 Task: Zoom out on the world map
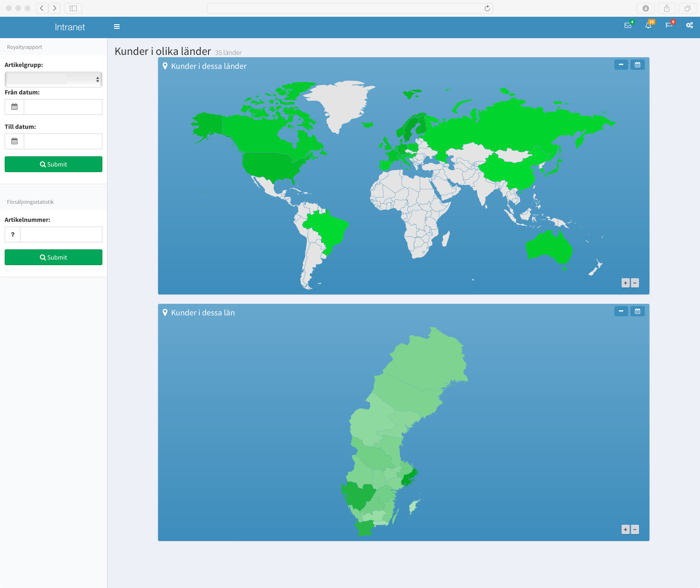(x=635, y=283)
